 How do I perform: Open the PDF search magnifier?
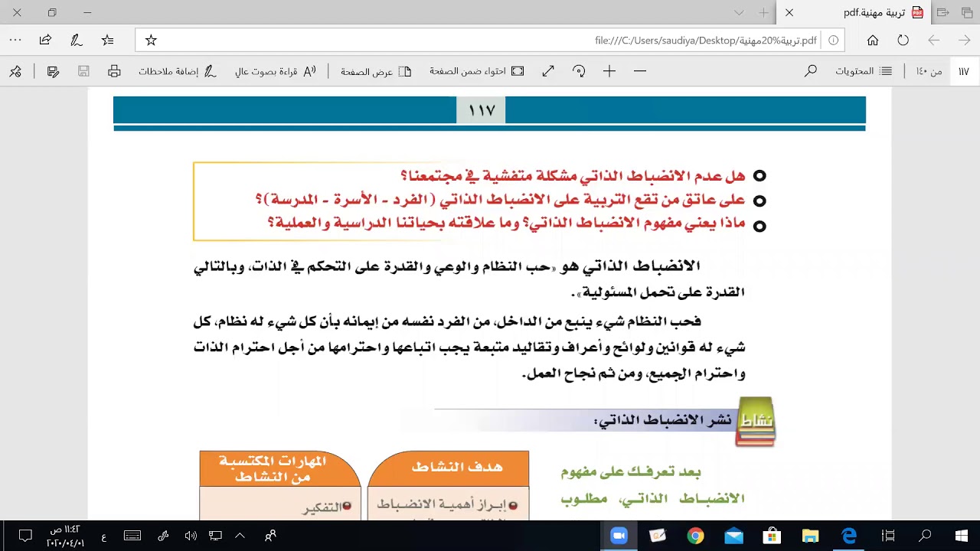coord(810,71)
